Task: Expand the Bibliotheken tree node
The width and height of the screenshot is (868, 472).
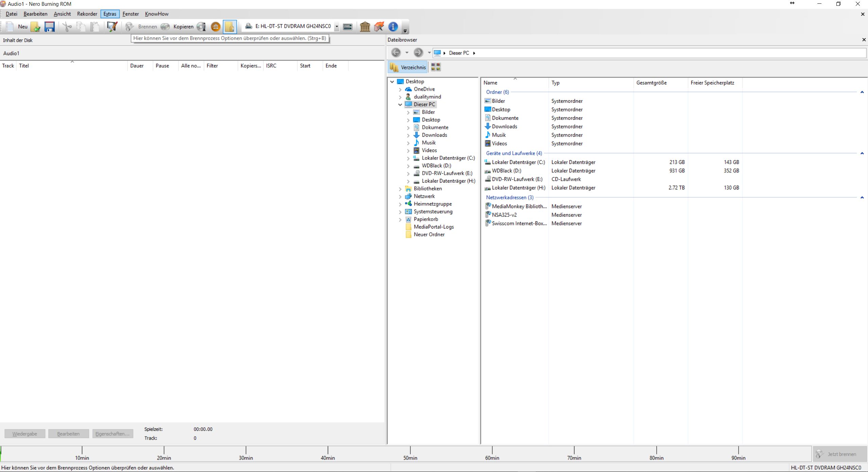Action: tap(400, 189)
